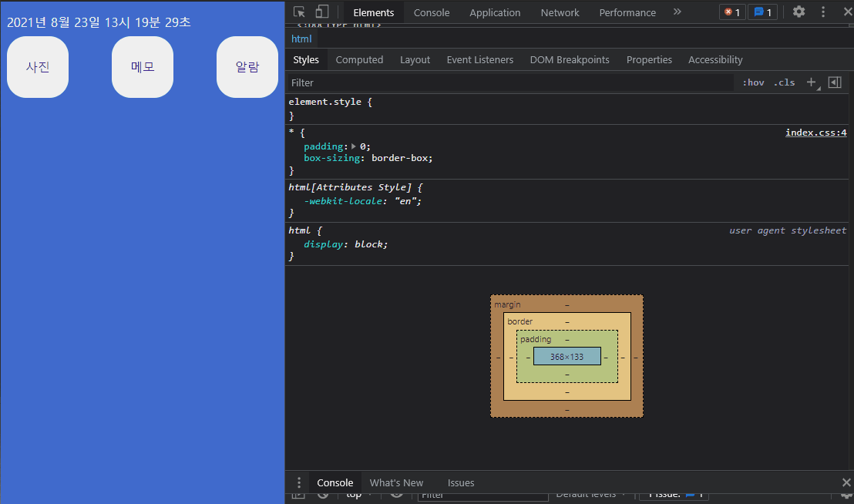Open the Event Listeners sub-tab
The image size is (854, 504).
click(x=480, y=60)
